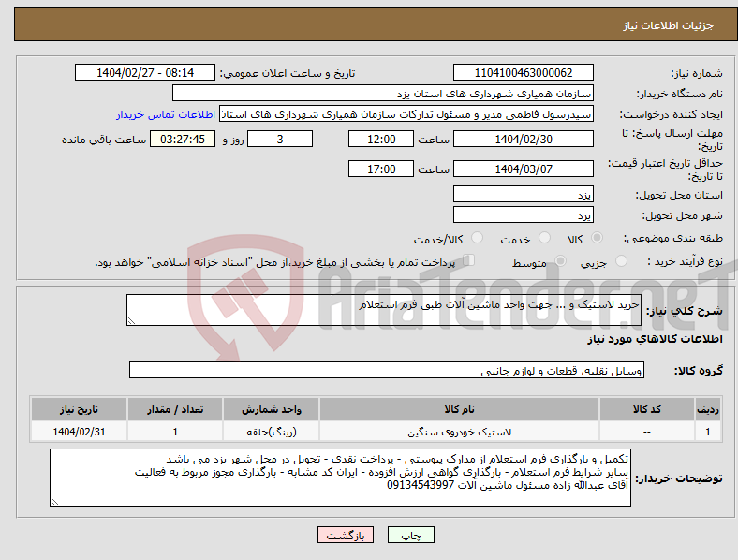Click the شماره نیاز field 1104100463000062

[523, 73]
